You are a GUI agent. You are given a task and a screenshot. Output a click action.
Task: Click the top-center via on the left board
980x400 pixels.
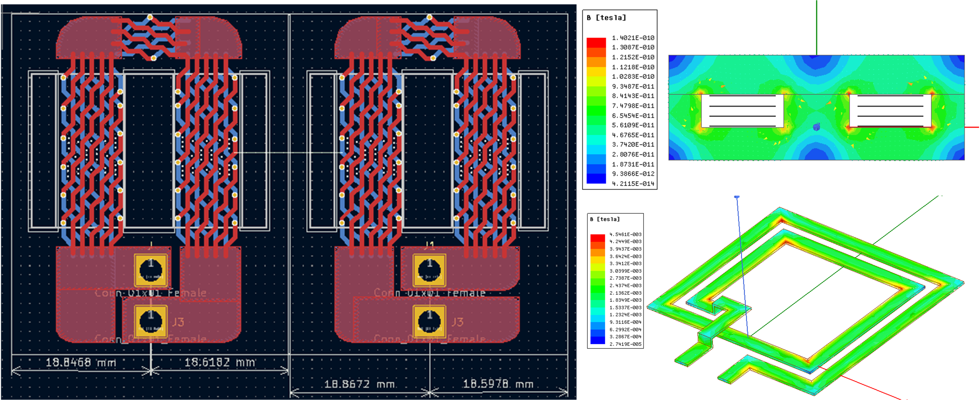(150, 17)
